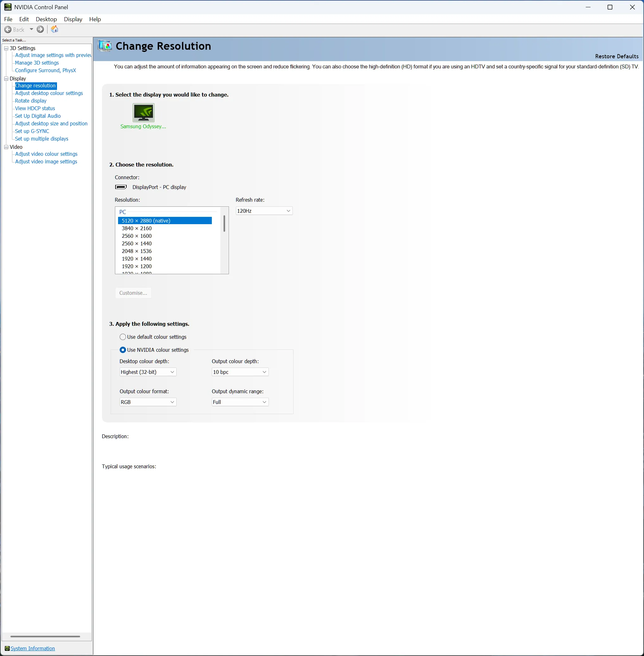
Task: Open the Desktop menu
Action: coord(46,19)
